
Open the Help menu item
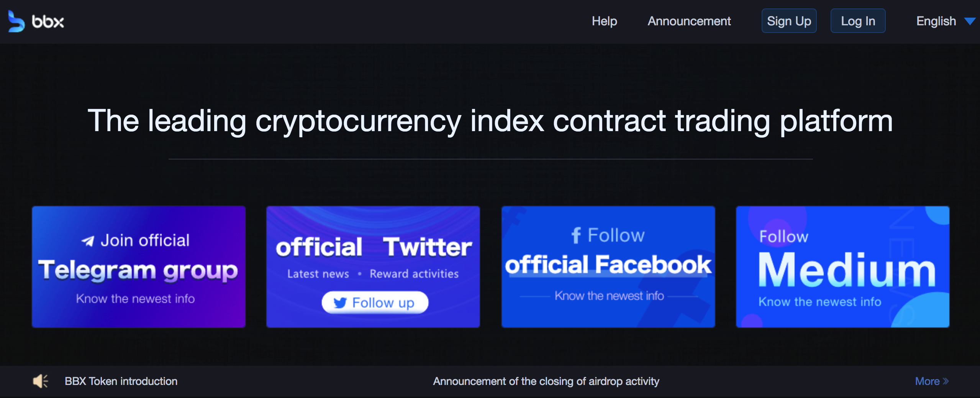[x=605, y=21]
